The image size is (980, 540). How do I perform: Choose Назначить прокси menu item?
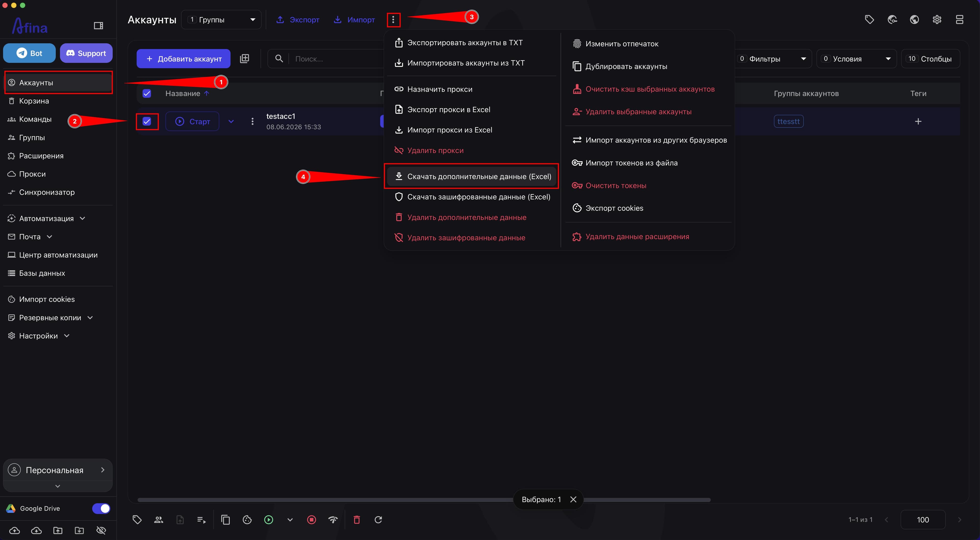click(x=472, y=89)
